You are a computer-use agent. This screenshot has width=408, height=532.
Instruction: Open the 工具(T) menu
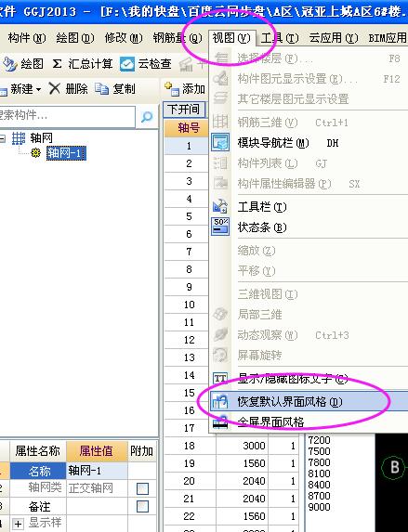click(280, 38)
